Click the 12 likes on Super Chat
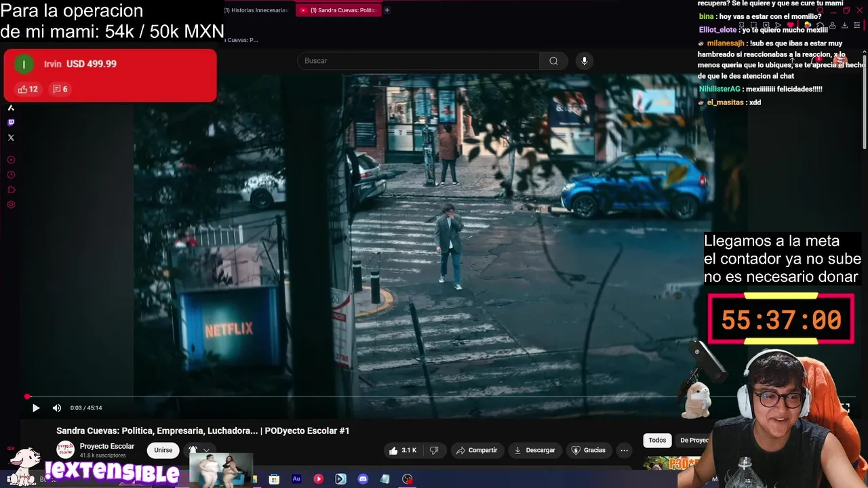 coord(28,89)
